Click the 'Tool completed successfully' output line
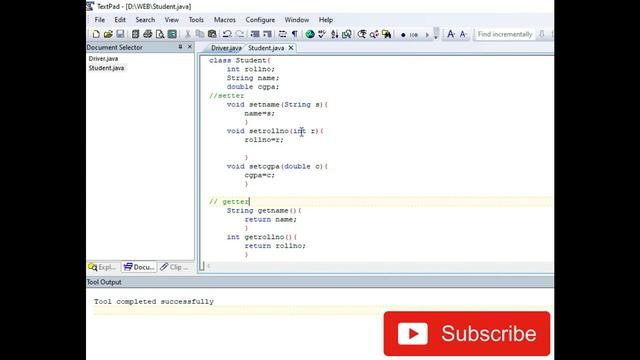Screen dimensions: 640x360 pyautogui.click(x=153, y=302)
